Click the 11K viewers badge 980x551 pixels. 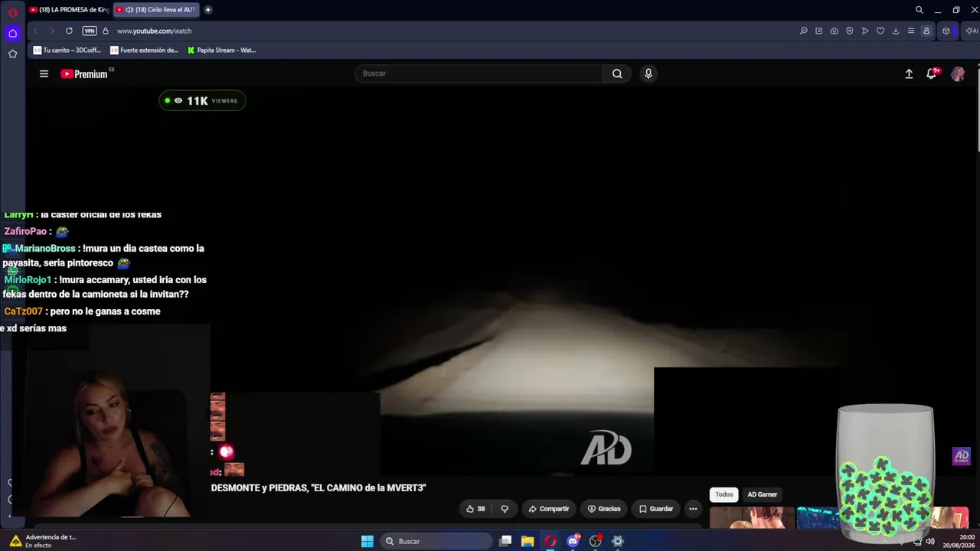[x=202, y=100]
